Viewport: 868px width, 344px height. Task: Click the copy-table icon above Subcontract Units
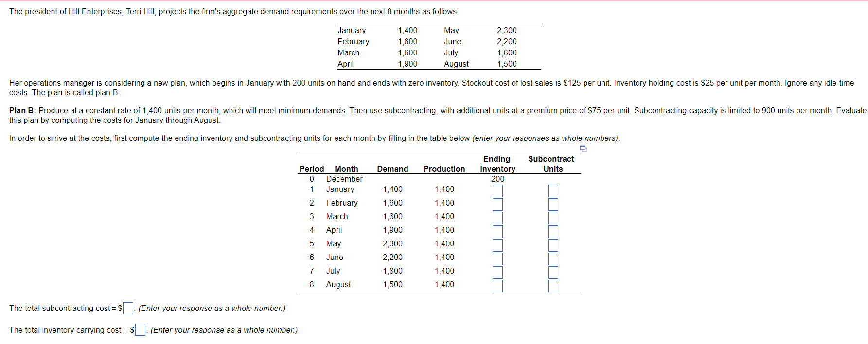(584, 149)
